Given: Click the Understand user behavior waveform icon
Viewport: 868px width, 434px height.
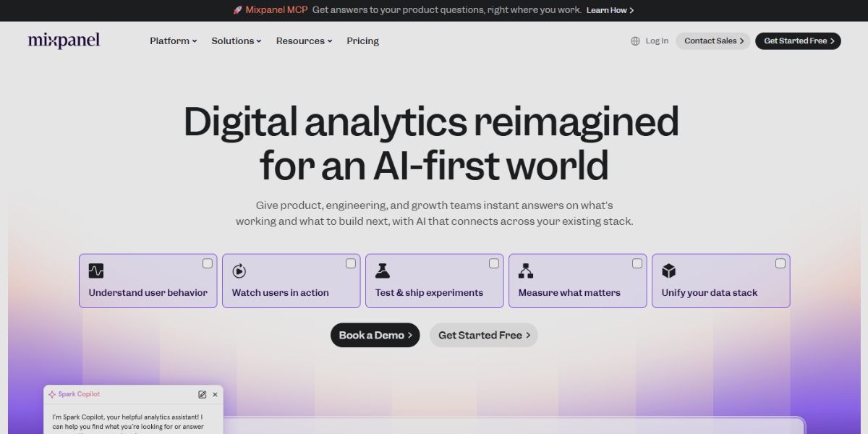Looking at the screenshot, I should pyautogui.click(x=96, y=271).
